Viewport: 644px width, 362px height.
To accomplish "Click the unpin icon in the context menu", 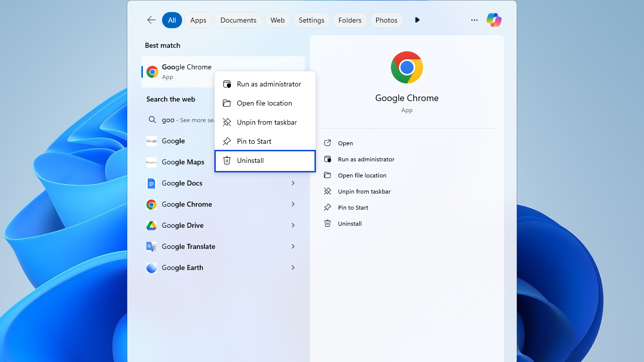I will tap(227, 122).
